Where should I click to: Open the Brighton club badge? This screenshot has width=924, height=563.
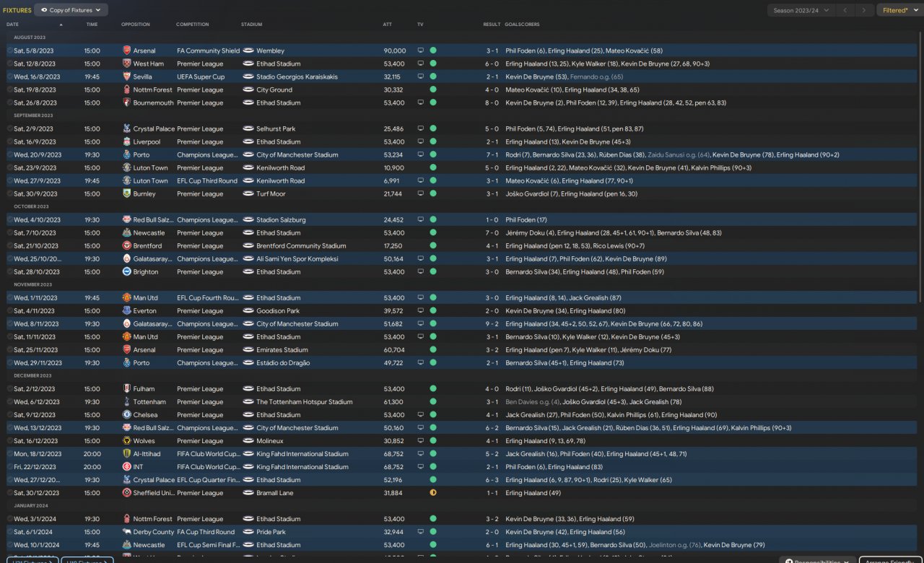127,272
